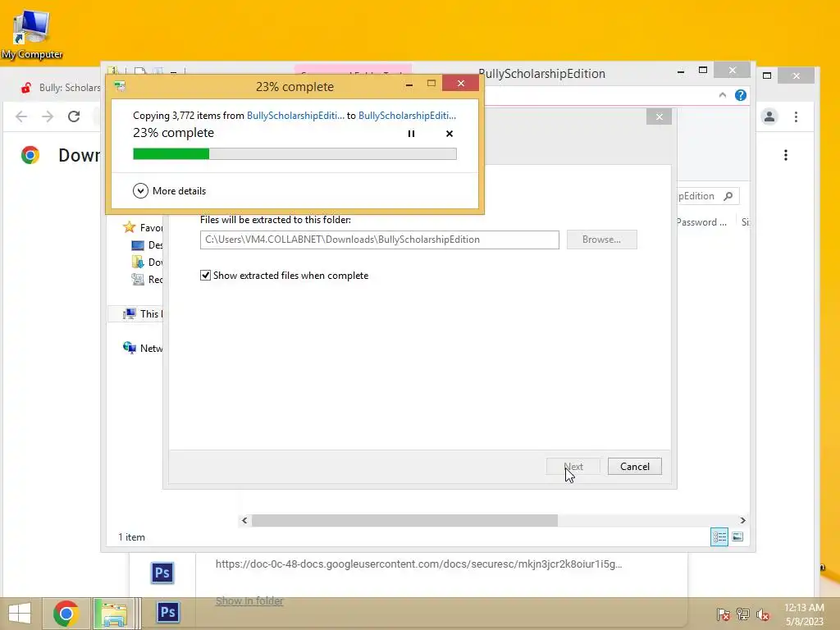This screenshot has width=840, height=630.
Task: Reload the Chrome page
Action: (x=74, y=116)
